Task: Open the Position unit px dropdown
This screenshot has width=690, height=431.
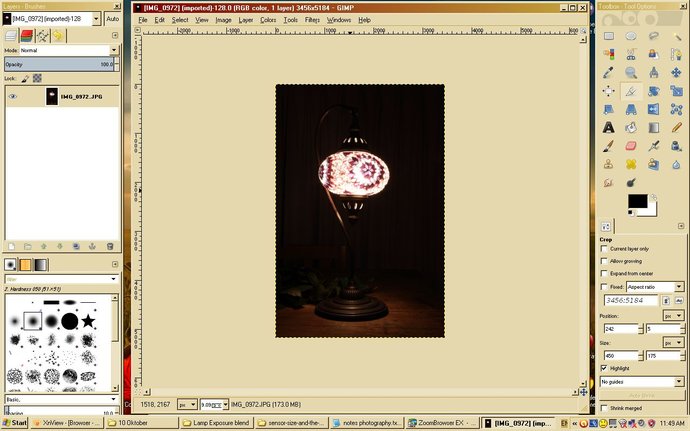Action: point(673,316)
